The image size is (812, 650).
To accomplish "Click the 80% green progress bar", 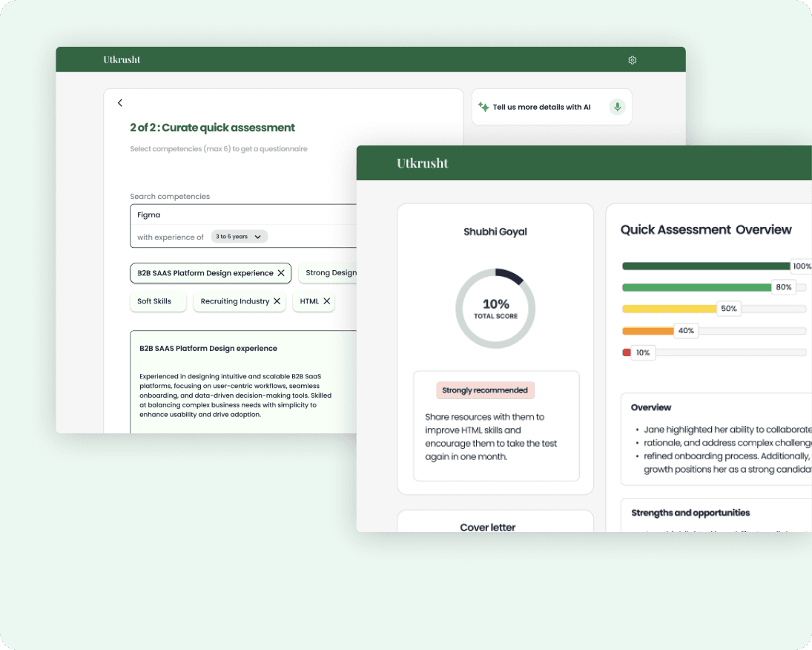I will pos(697,287).
